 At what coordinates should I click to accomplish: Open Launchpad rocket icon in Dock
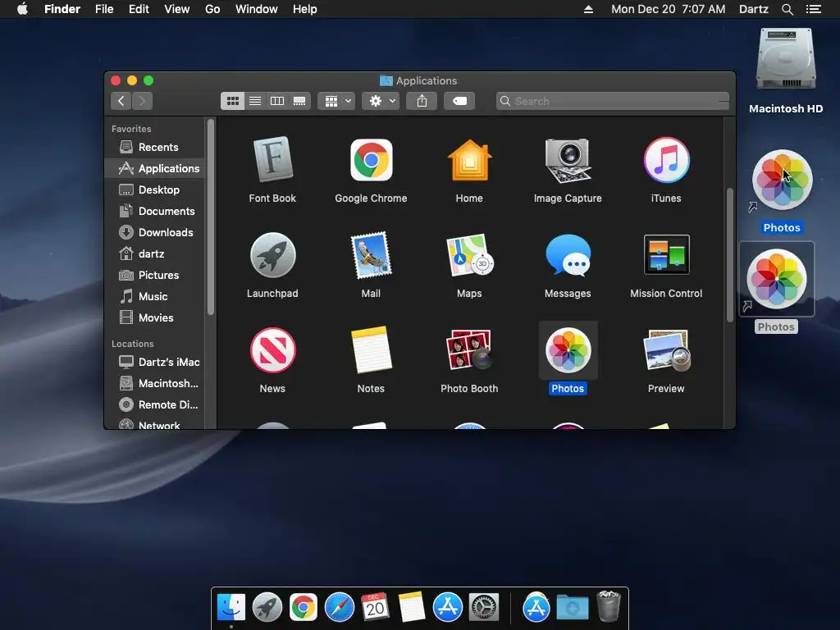tap(267, 608)
